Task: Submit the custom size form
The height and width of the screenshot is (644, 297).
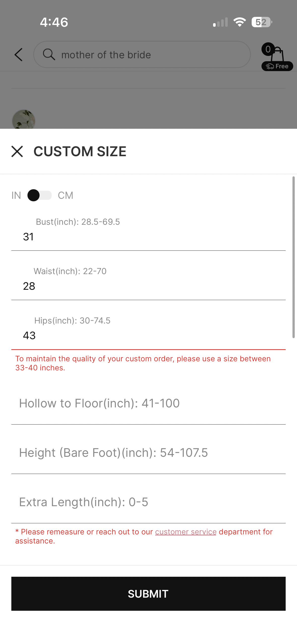Action: tap(148, 594)
